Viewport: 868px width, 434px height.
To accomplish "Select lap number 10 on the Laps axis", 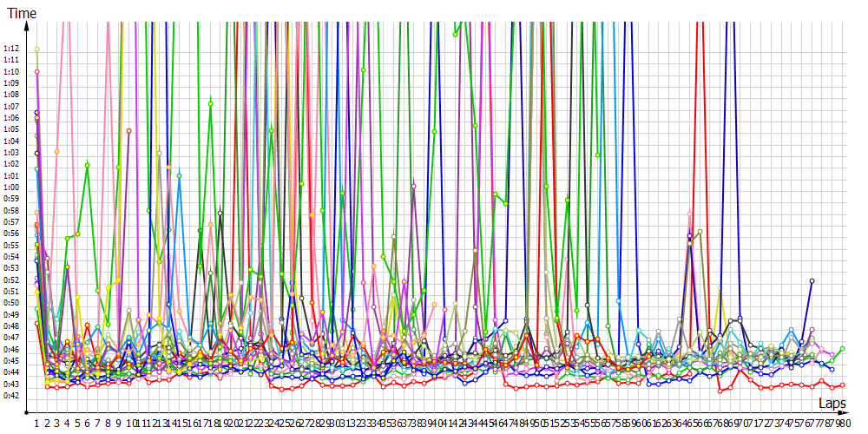I will point(131,423).
